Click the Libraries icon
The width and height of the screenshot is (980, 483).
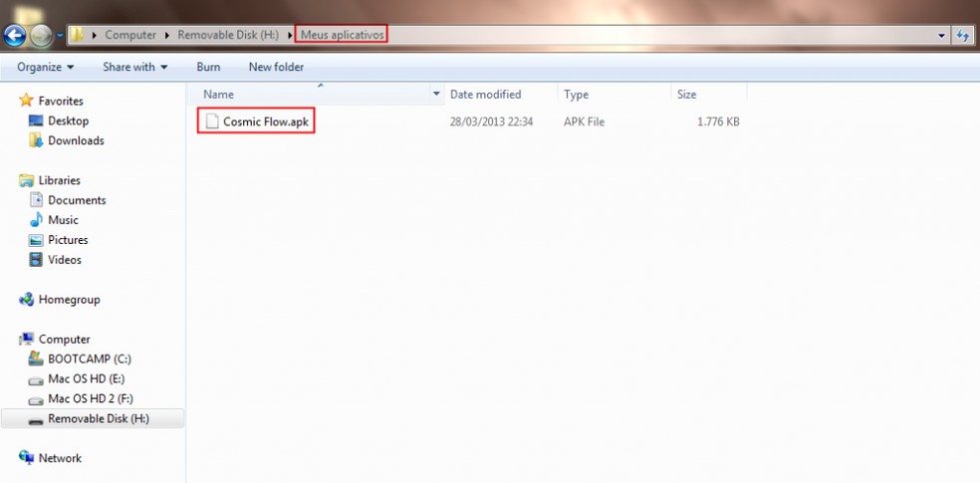(26, 180)
